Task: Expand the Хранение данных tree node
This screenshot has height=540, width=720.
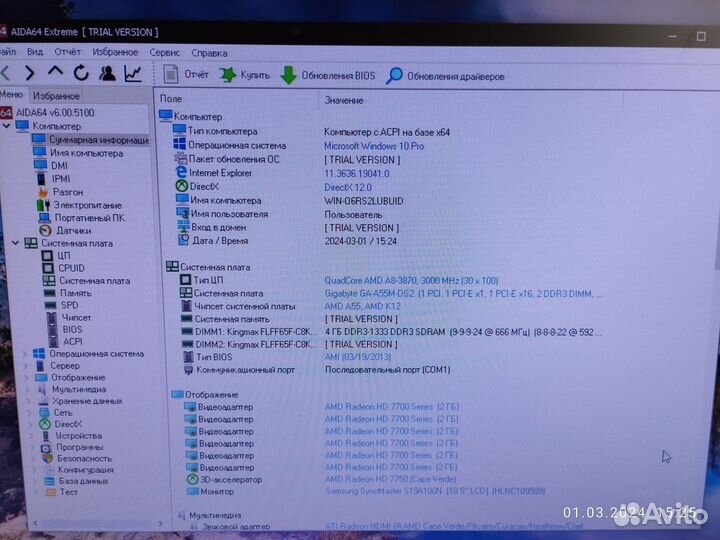Action: 29,401
